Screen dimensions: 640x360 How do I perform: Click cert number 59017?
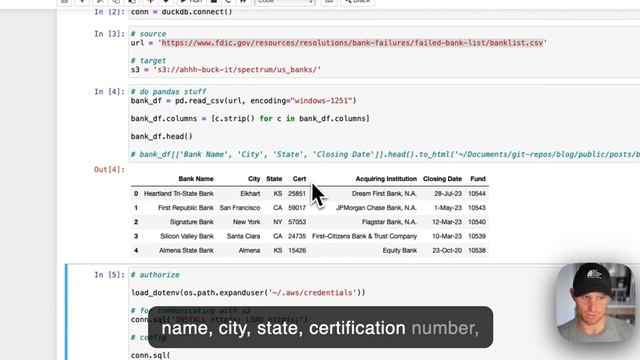297,208
